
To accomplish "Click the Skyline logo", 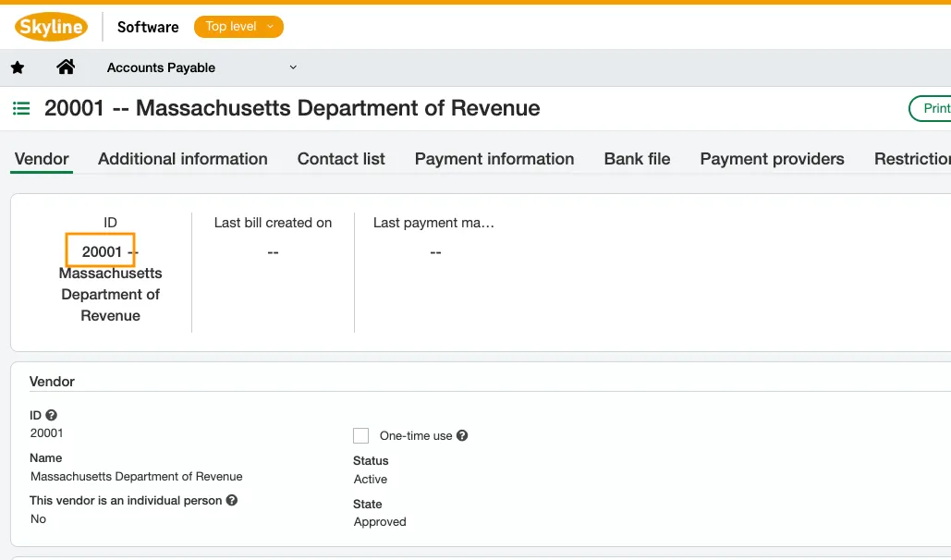I will click(x=51, y=27).
